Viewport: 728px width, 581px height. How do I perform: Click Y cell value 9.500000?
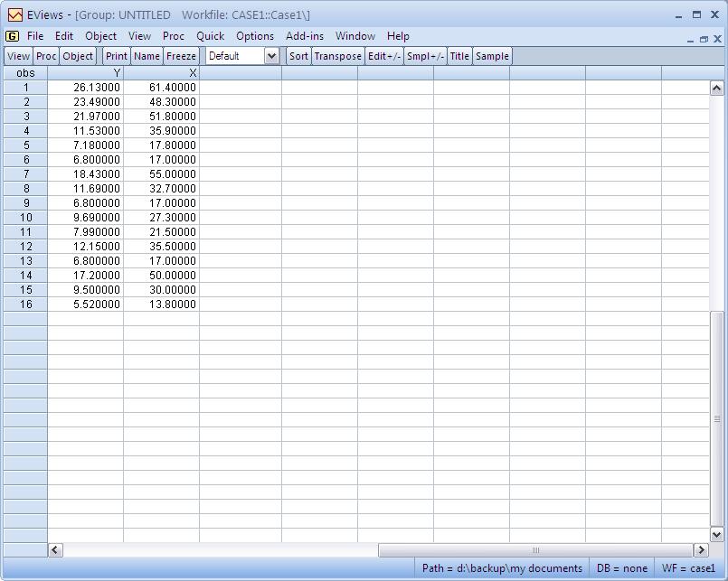tap(85, 289)
